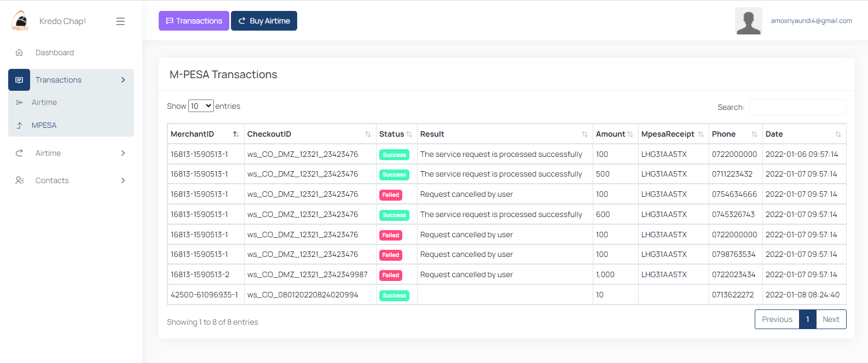Click the MpesaReceipt column header

tap(673, 134)
